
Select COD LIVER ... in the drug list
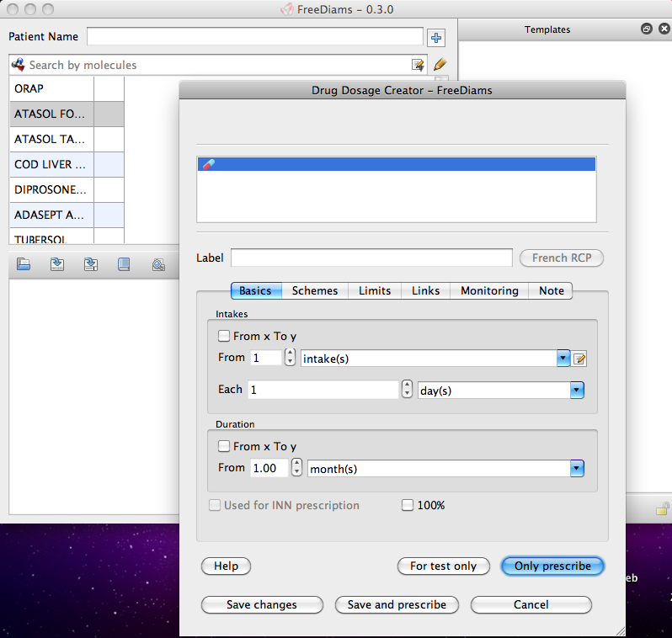51,164
